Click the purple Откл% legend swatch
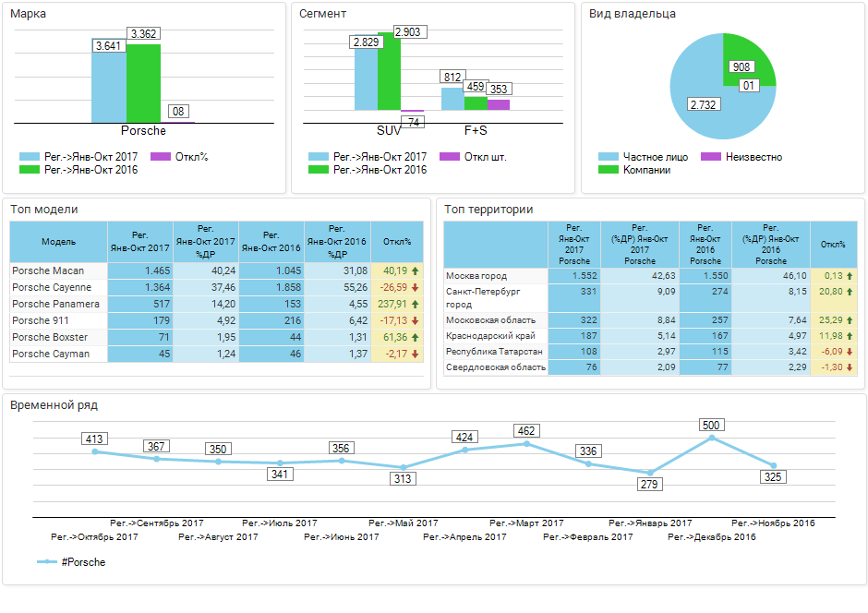Viewport: 868px width, 613px height. point(161,157)
